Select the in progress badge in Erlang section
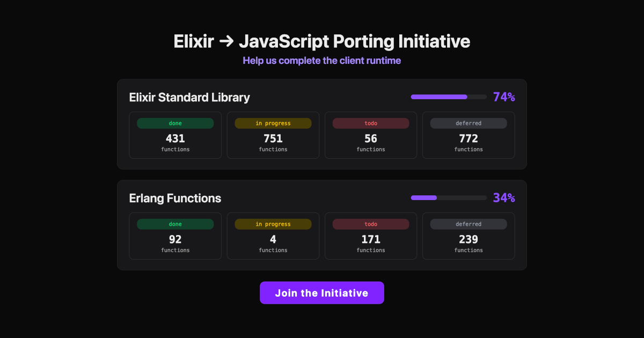 [273, 224]
